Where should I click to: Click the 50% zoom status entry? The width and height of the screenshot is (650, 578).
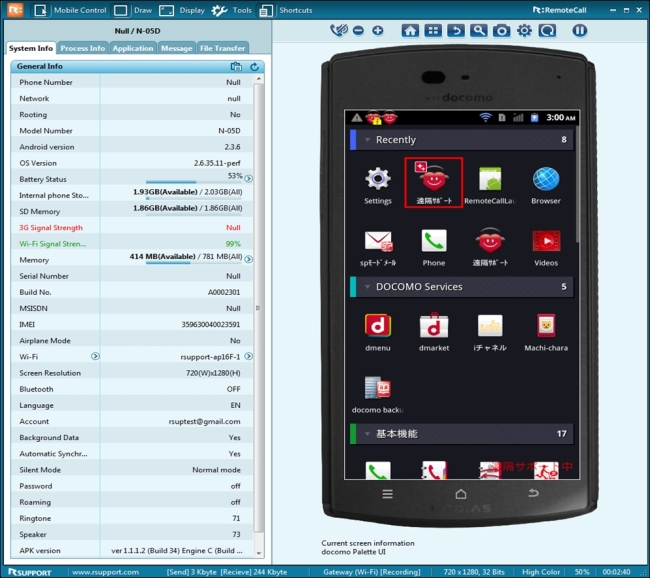click(582, 572)
